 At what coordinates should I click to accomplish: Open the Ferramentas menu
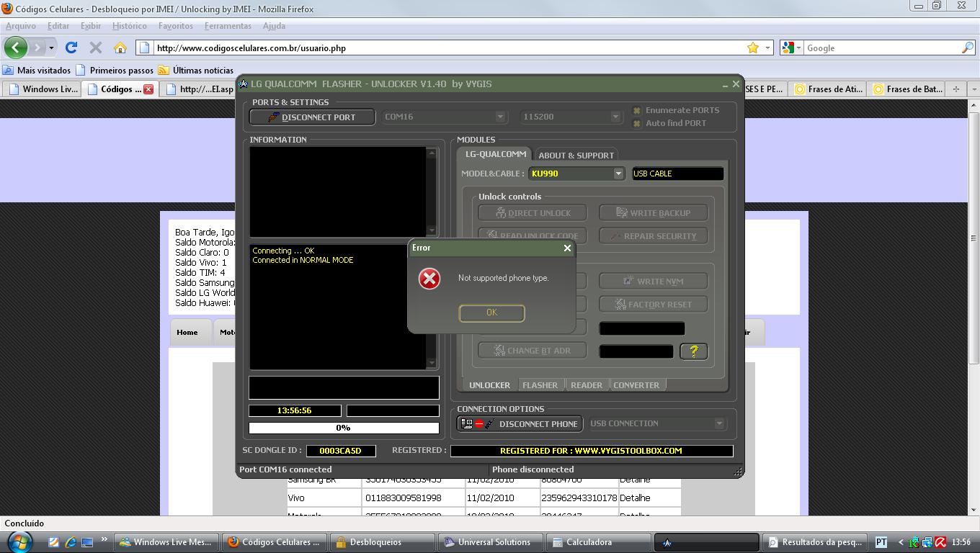pyautogui.click(x=228, y=26)
